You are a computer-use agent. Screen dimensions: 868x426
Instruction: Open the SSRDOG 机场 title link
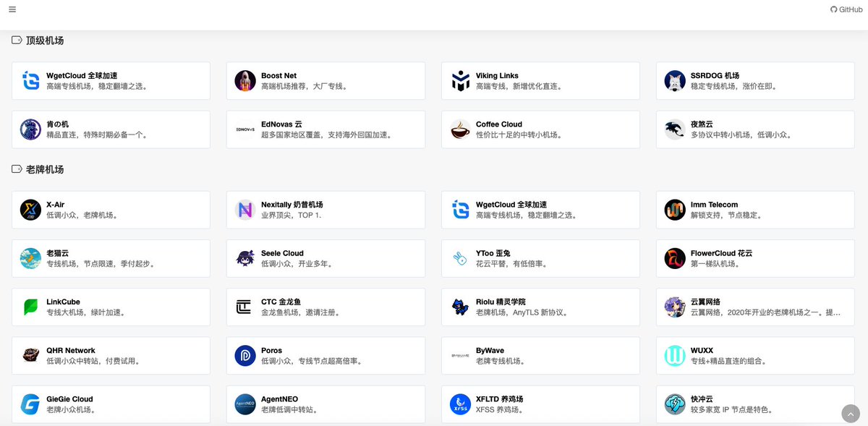tap(715, 75)
